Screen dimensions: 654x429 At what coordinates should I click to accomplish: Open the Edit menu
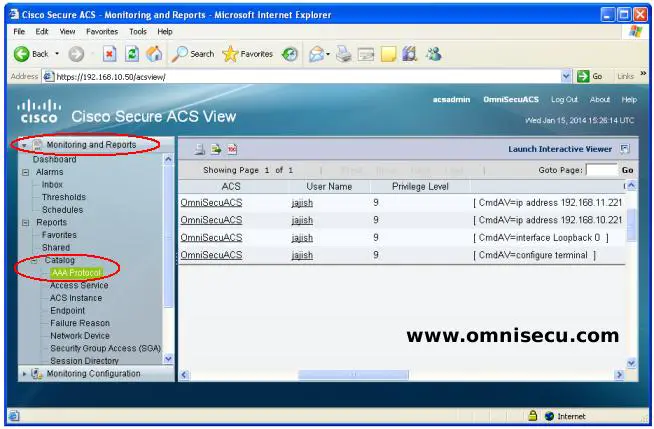pos(42,32)
